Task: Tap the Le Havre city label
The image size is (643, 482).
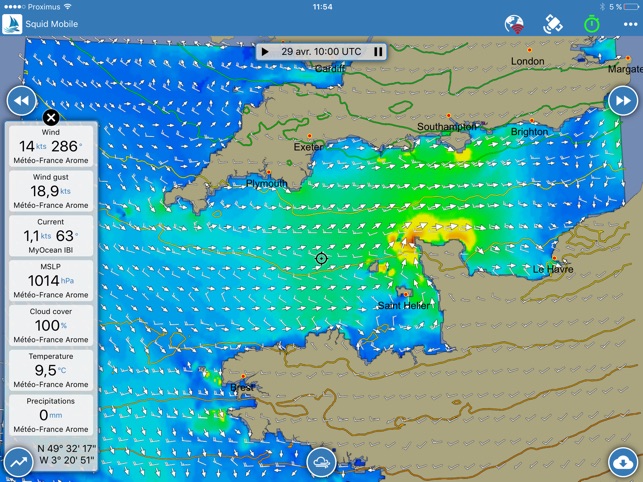Action: [553, 269]
